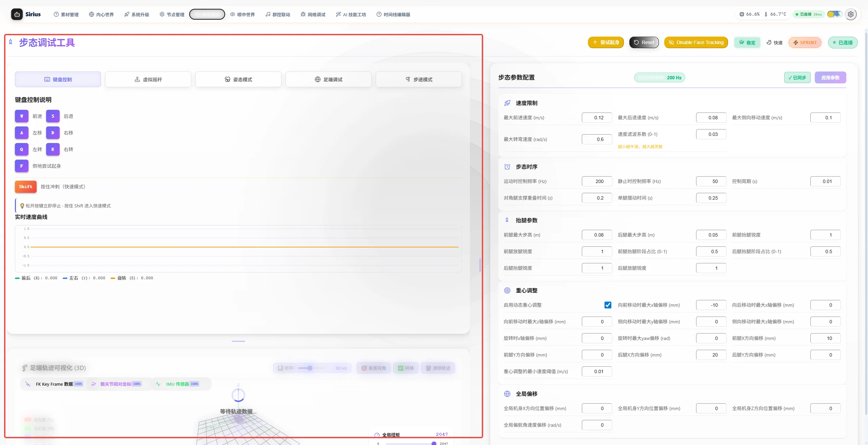Click the Q key badge for 左转

(22, 149)
